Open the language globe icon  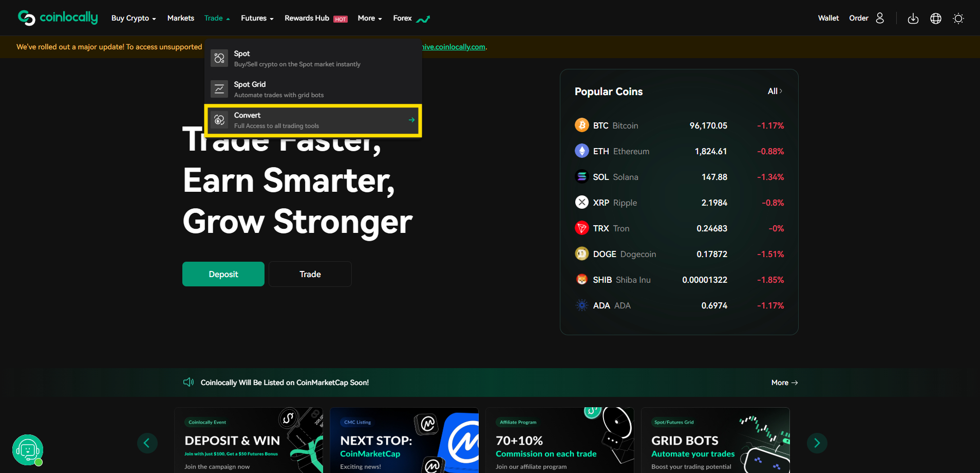(936, 19)
